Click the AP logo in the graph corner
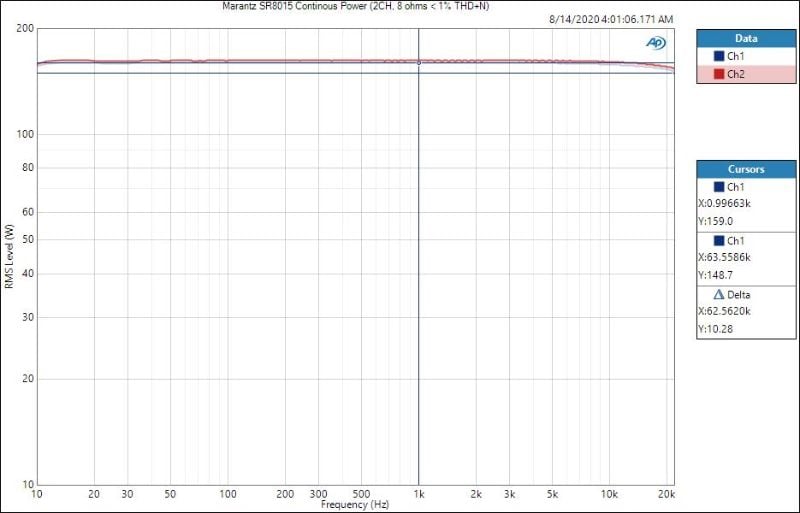Screen dimensions: 800x513 (656, 42)
